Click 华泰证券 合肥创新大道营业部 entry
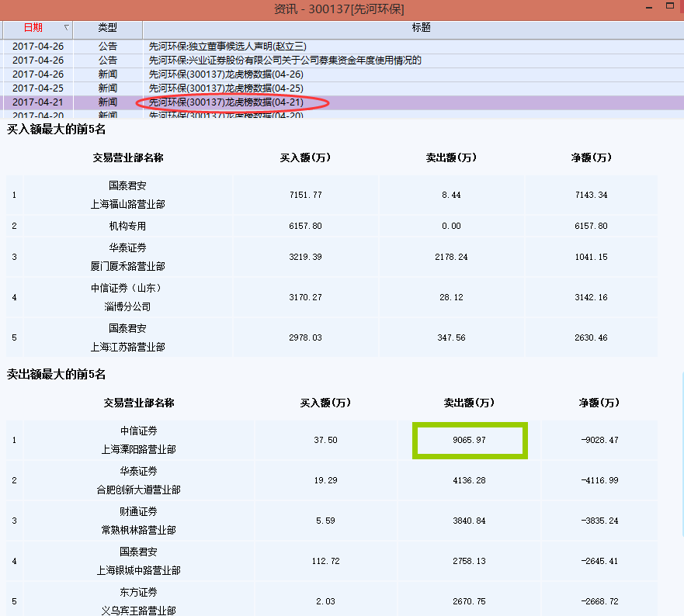684x616 pixels. [x=139, y=480]
